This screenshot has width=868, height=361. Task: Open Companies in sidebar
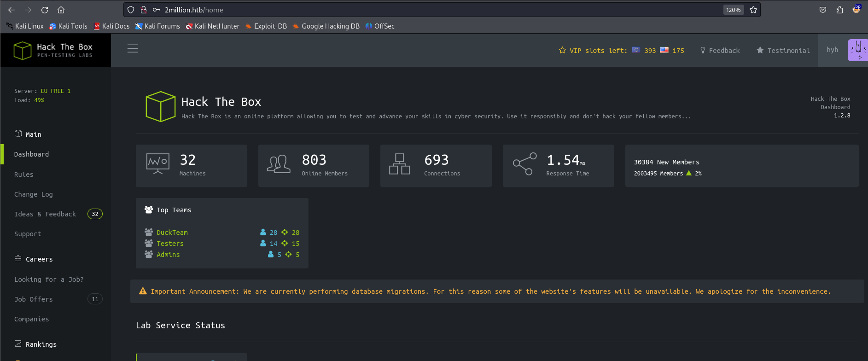coord(31,319)
